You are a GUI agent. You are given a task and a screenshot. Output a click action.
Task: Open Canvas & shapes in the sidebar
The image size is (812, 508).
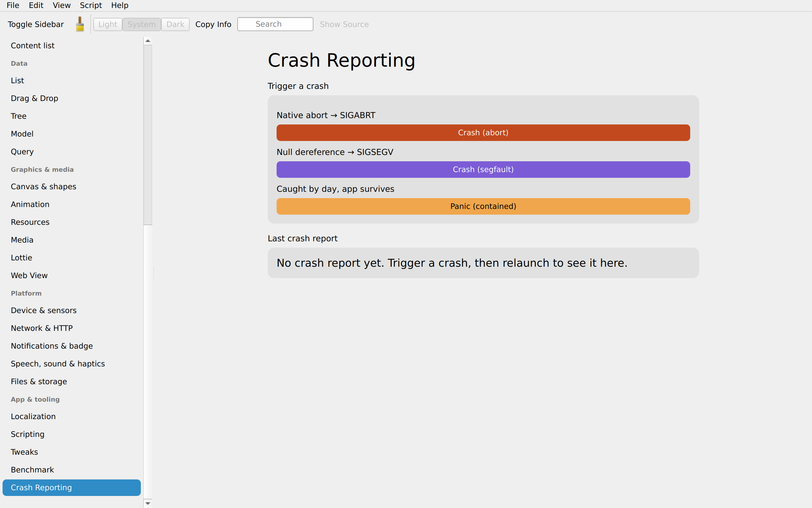pyautogui.click(x=71, y=187)
